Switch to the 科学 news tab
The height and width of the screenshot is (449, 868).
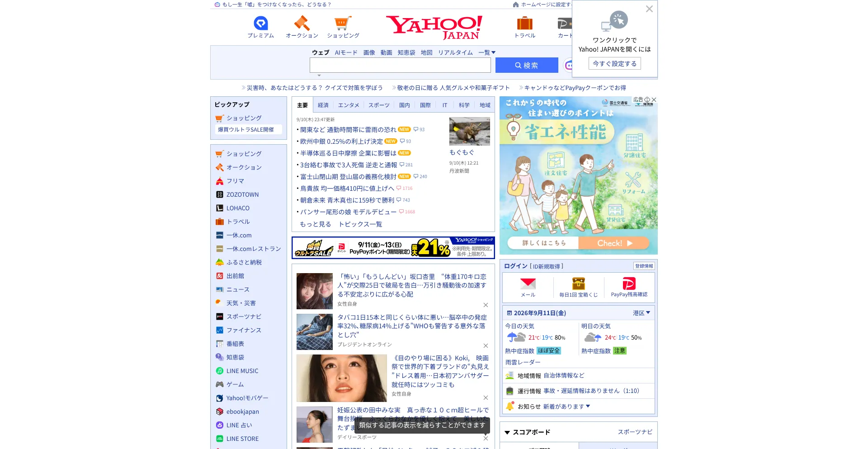tap(464, 105)
